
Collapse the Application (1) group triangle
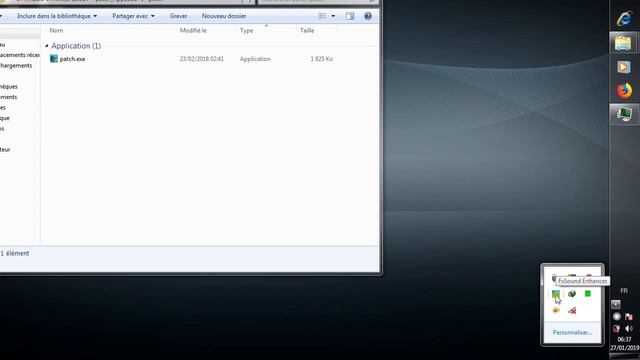coord(47,46)
